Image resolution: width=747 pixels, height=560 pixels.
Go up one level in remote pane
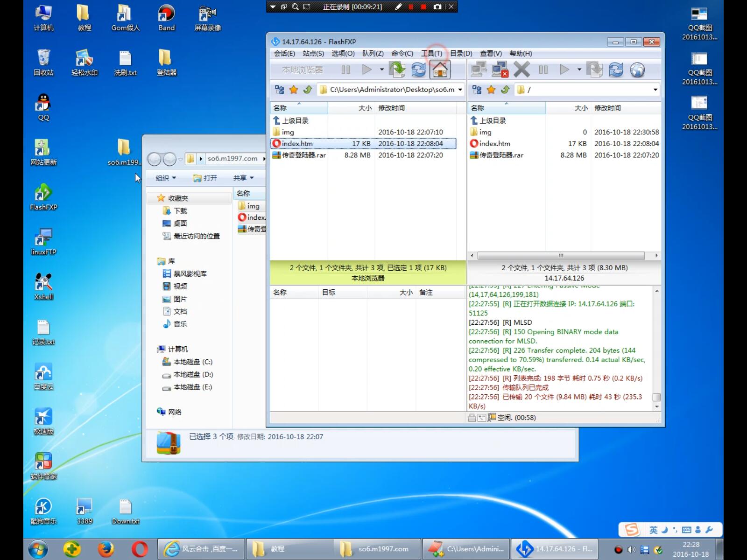click(505, 89)
